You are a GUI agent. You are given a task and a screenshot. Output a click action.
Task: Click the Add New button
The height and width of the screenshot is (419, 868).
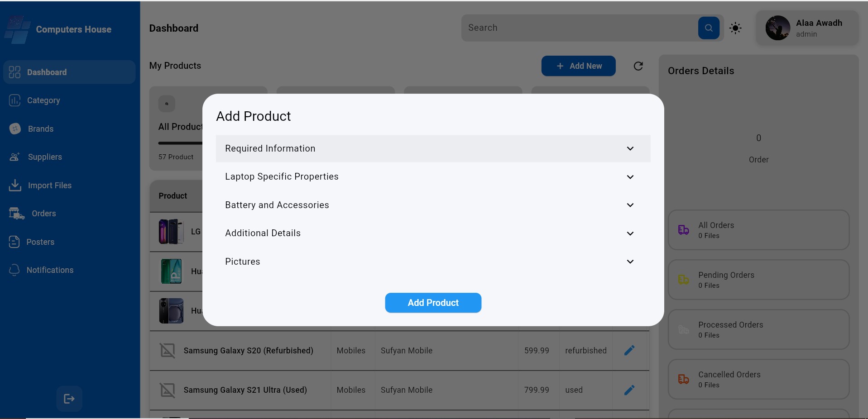coord(578,66)
